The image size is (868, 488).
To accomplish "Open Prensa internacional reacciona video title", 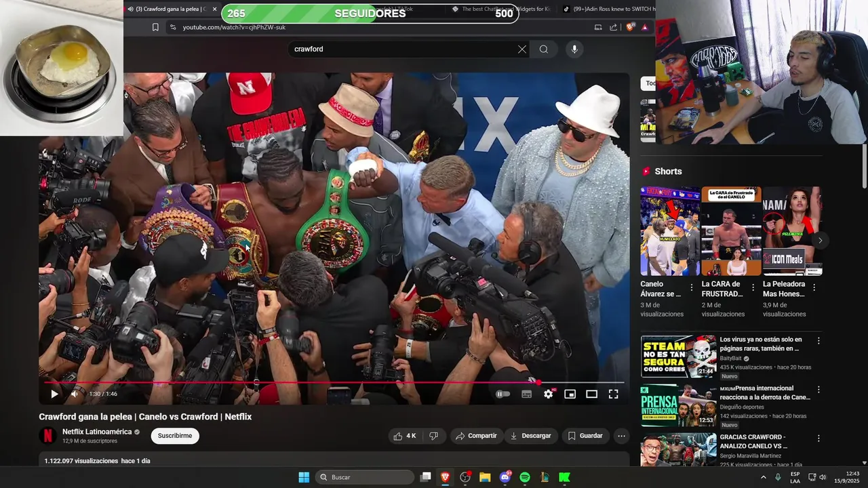I will (x=765, y=392).
